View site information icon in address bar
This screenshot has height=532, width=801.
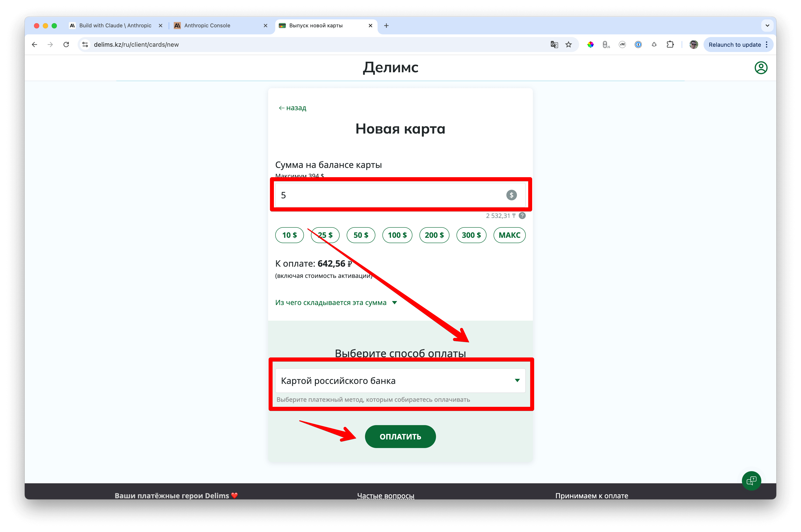tap(85, 45)
